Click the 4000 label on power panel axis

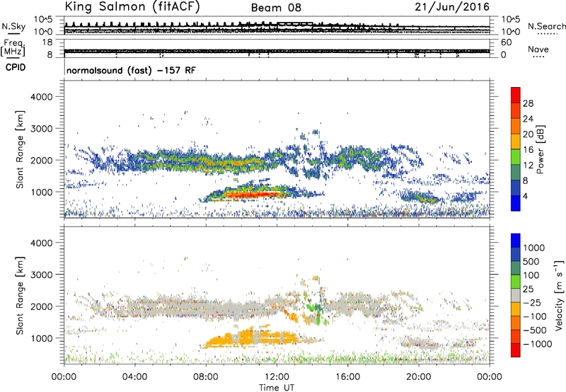(41, 97)
